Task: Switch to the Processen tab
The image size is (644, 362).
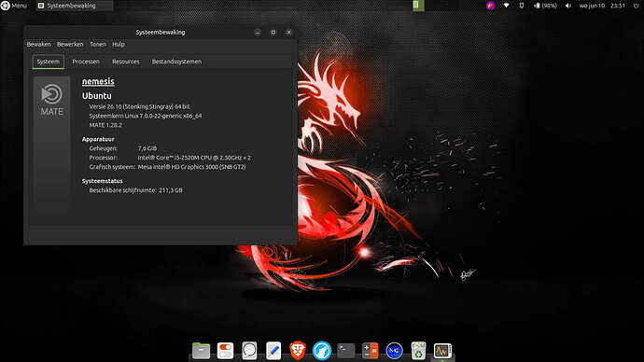Action: point(86,62)
